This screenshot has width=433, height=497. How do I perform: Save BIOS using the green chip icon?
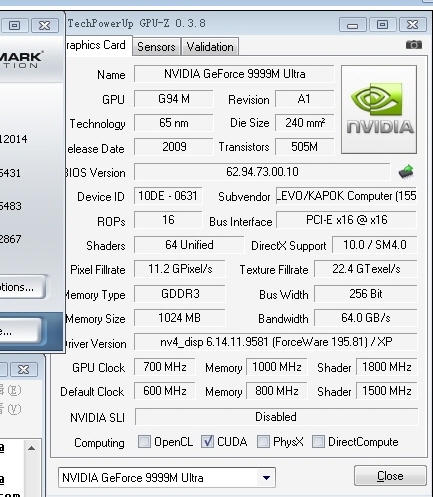tap(406, 172)
